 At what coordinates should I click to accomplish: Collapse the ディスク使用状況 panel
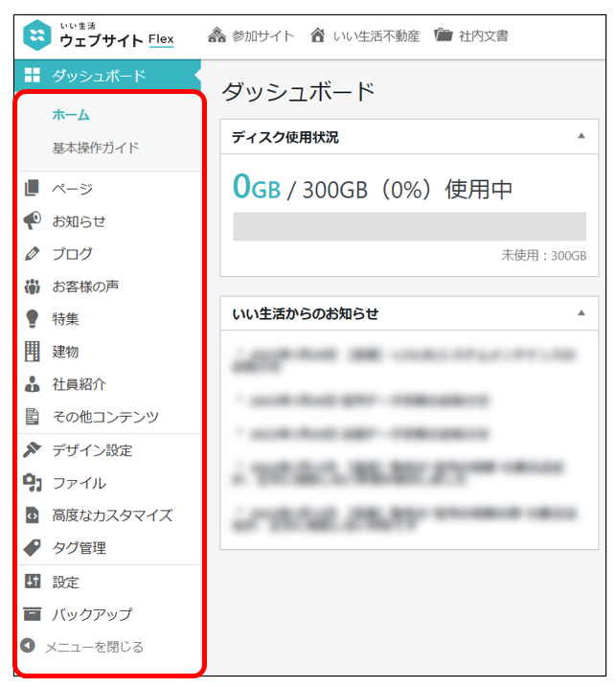[x=581, y=137]
